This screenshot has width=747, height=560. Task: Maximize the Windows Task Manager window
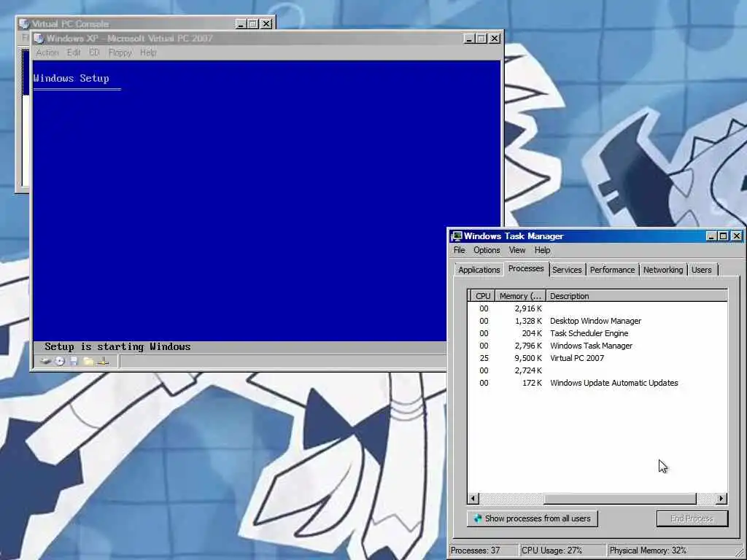pos(723,236)
